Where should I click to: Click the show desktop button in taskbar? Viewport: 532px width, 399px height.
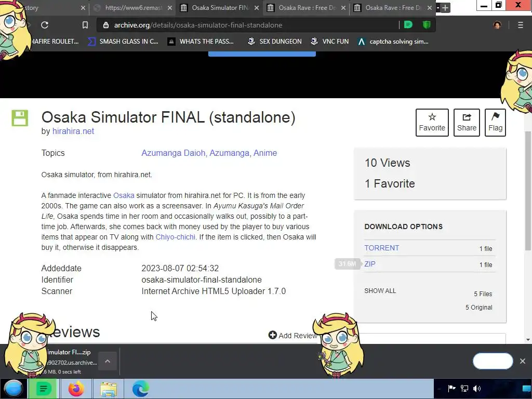(x=527, y=389)
